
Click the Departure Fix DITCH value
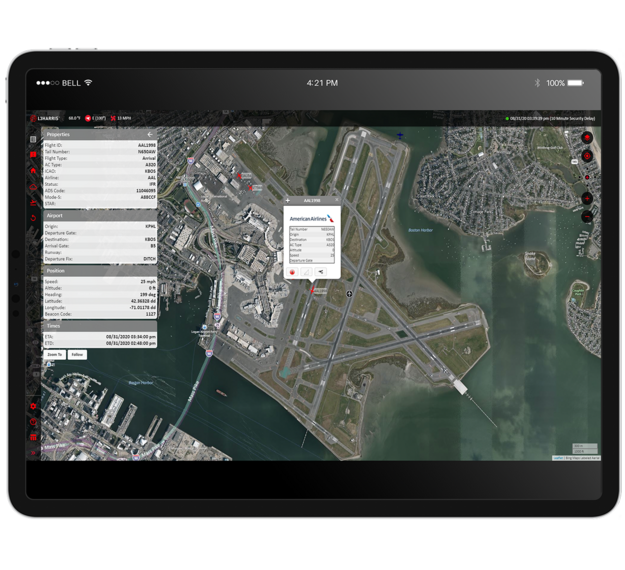pyautogui.click(x=149, y=259)
